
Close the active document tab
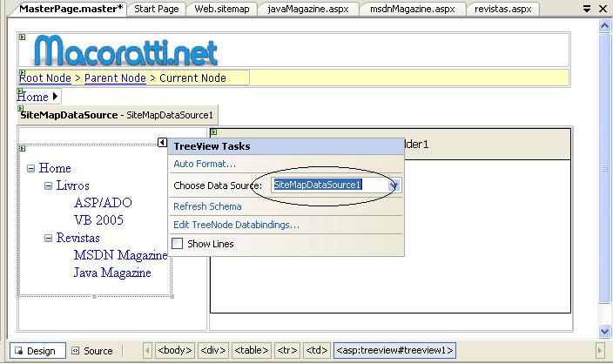click(x=603, y=9)
